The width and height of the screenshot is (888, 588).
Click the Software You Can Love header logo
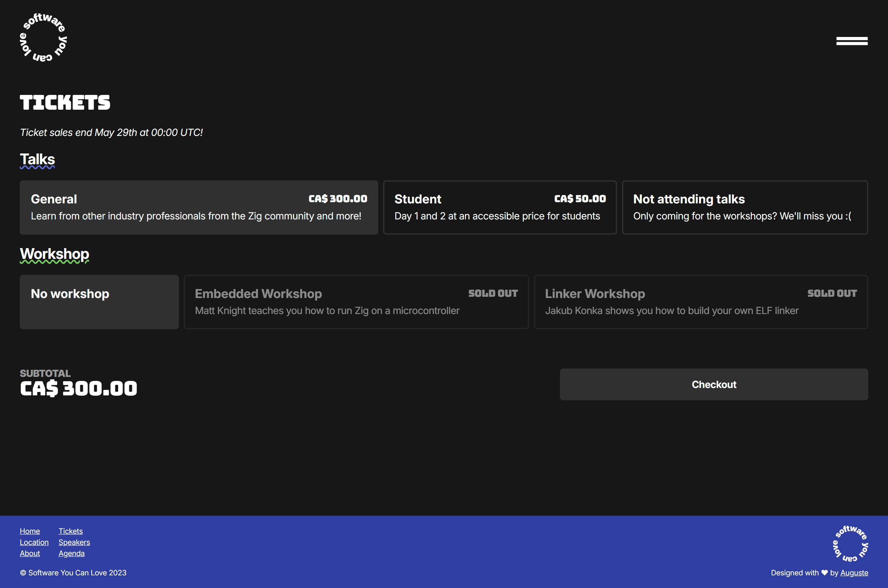pos(43,38)
